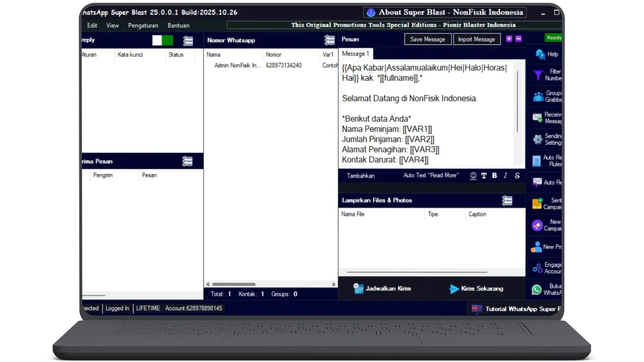The image size is (644, 362).
Task: Click the Tambahkan button under the message
Action: point(361,176)
